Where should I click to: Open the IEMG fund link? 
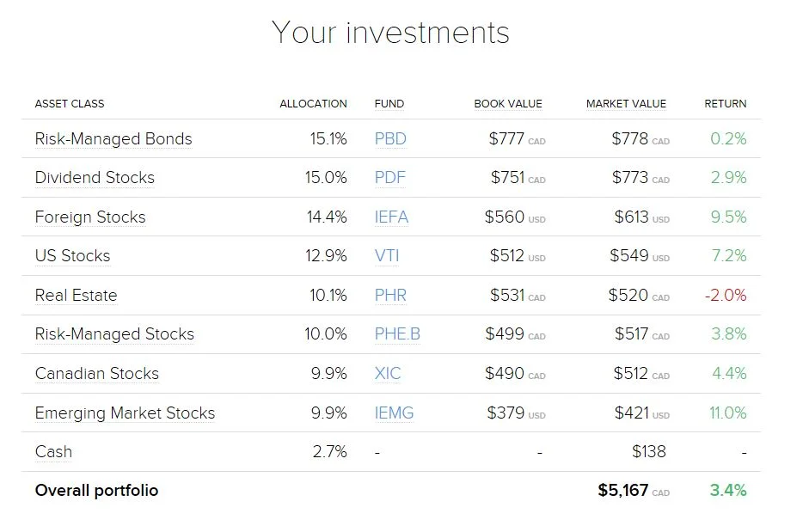(394, 413)
